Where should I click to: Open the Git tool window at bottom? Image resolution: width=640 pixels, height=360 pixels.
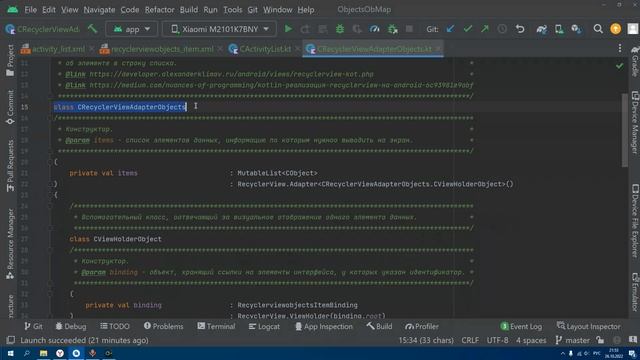click(33, 326)
